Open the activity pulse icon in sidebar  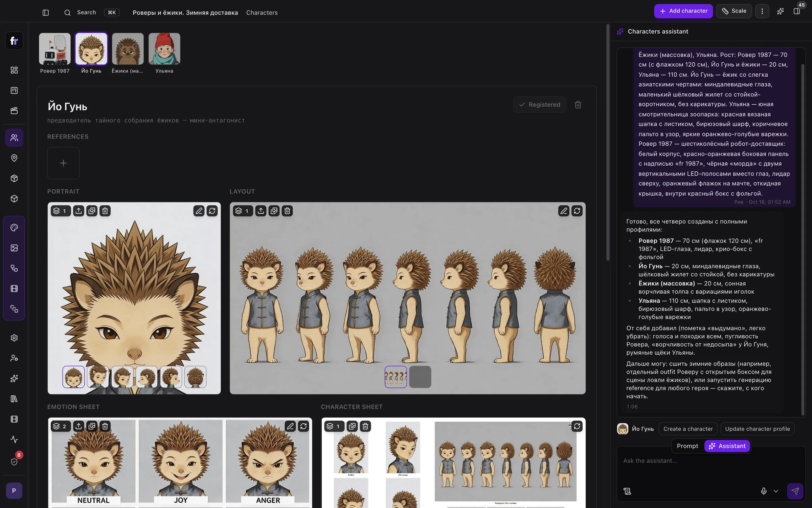click(x=14, y=439)
